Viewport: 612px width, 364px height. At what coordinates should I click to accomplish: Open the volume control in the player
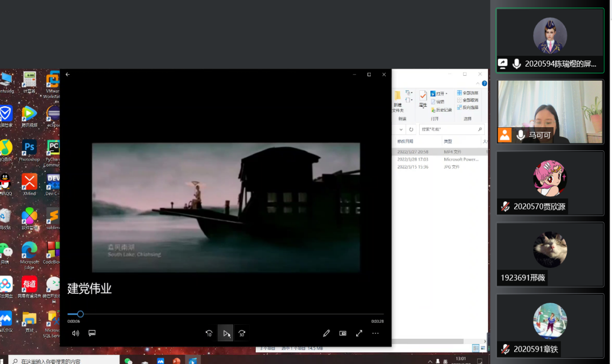point(76,333)
